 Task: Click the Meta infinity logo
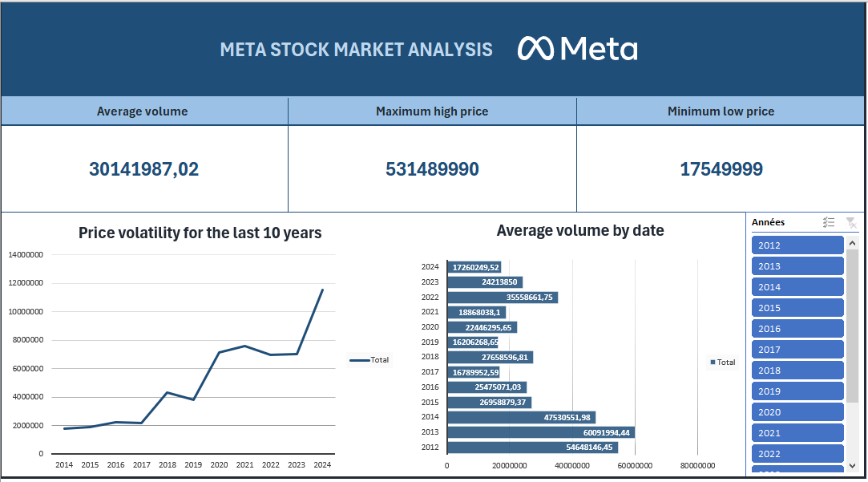pos(536,49)
